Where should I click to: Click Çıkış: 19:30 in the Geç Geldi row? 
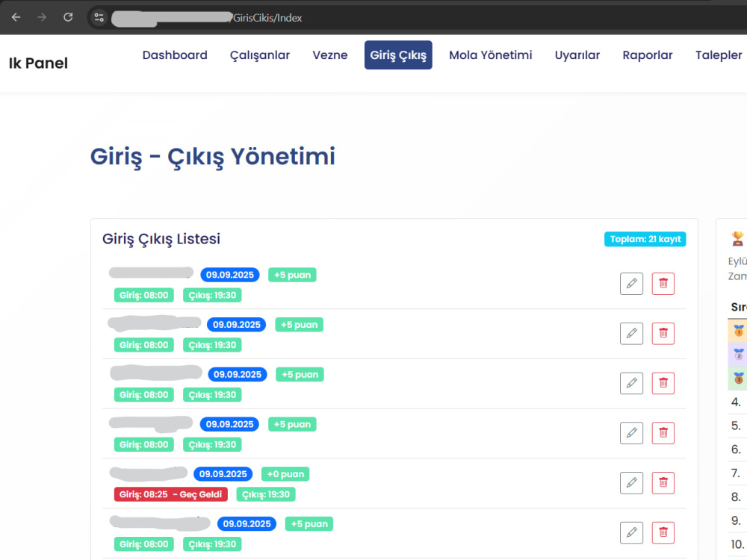(266, 494)
